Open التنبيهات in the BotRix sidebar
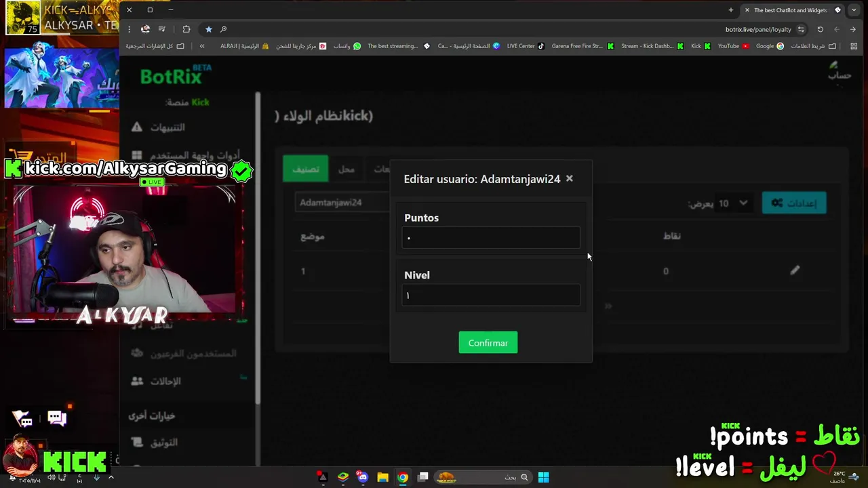868x488 pixels. [x=167, y=127]
